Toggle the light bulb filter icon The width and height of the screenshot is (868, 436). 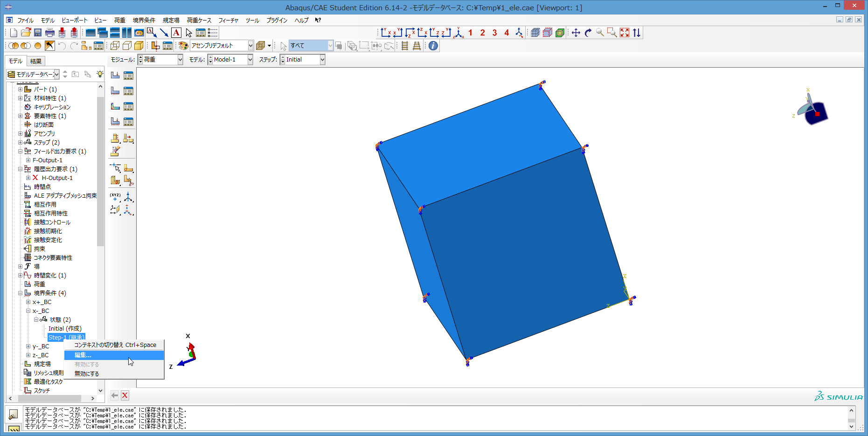pos(100,74)
